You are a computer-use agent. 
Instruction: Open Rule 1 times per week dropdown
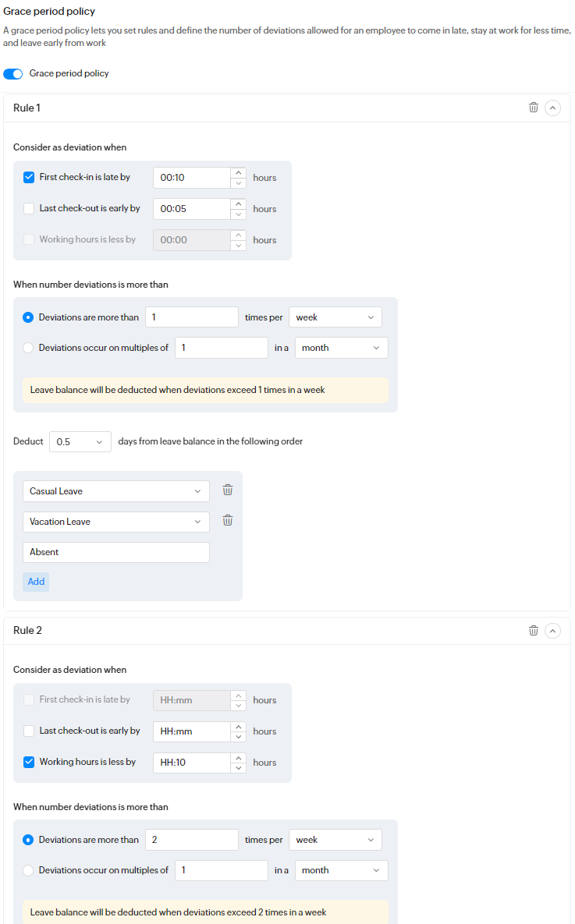(335, 317)
